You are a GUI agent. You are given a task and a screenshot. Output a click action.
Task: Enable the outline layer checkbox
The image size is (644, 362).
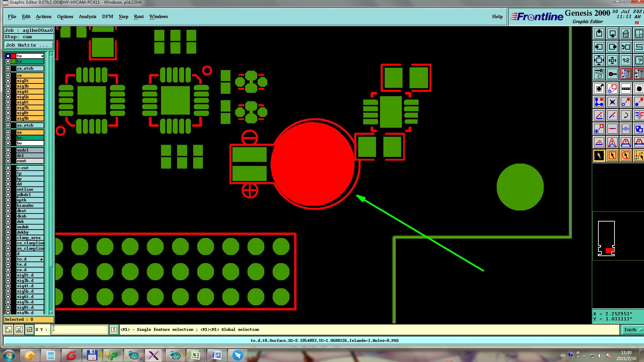pyautogui.click(x=8, y=189)
